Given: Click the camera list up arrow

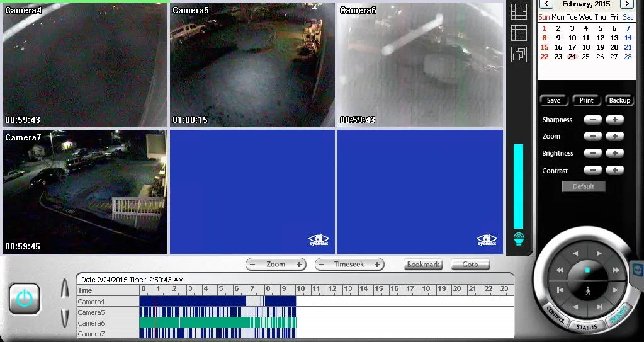Looking at the screenshot, I should click(64, 288).
